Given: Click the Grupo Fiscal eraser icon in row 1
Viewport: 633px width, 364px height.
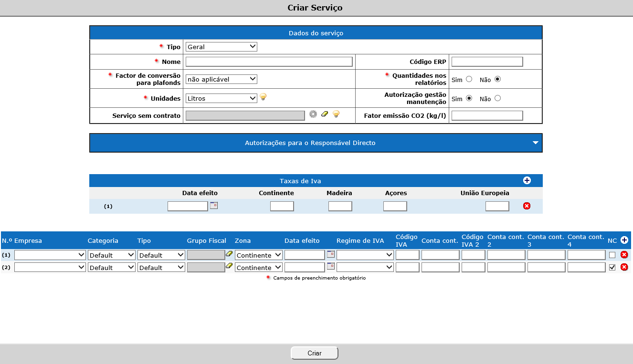Looking at the screenshot, I should [229, 254].
